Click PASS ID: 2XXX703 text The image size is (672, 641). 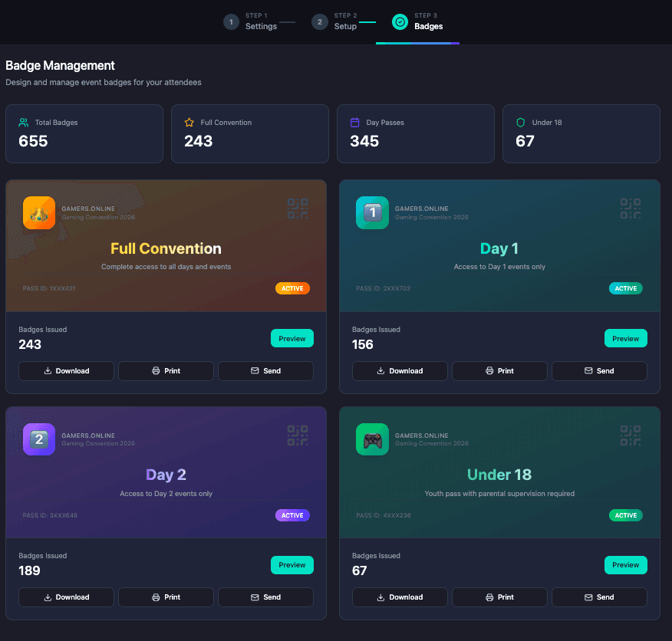(x=383, y=288)
